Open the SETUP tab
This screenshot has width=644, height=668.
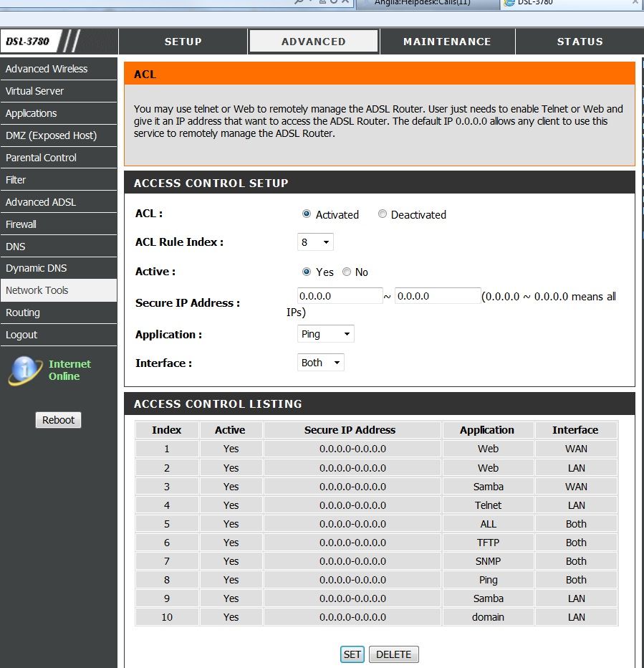183,42
